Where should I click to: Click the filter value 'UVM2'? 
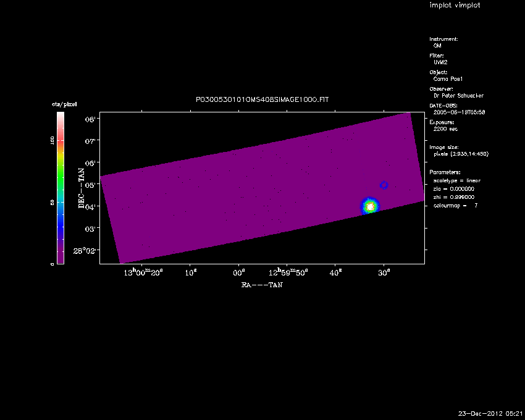pyautogui.click(x=440, y=62)
